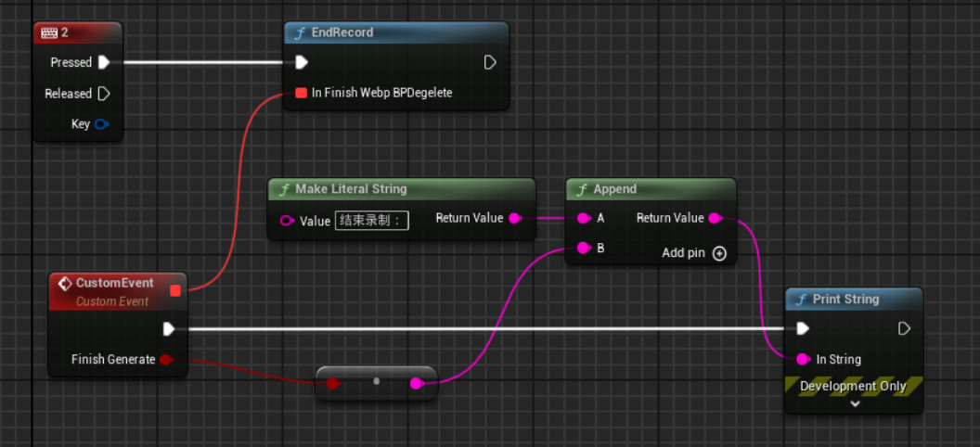Image resolution: width=980 pixels, height=447 pixels.
Task: Click the CustomEvent red delegate output pin
Action: click(175, 291)
